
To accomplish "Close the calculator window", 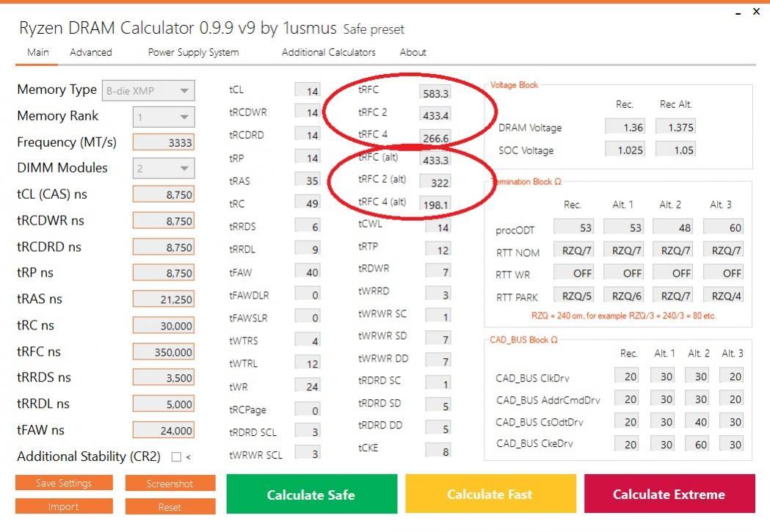I will point(756,12).
